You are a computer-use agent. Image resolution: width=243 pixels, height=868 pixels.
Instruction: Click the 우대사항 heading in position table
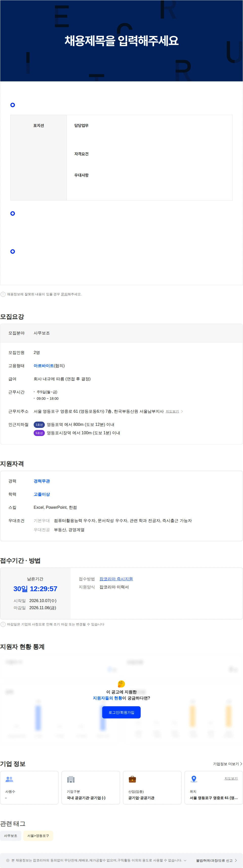tap(82, 175)
